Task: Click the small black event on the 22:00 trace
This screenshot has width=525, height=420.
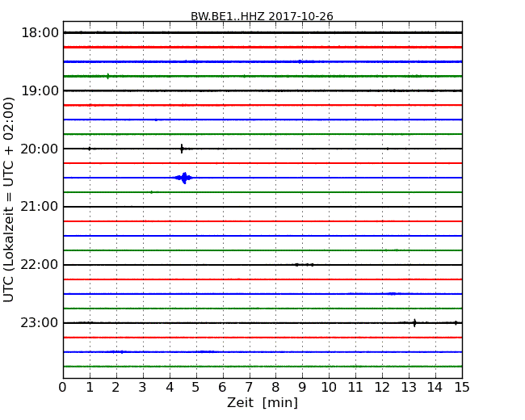Action: click(304, 265)
